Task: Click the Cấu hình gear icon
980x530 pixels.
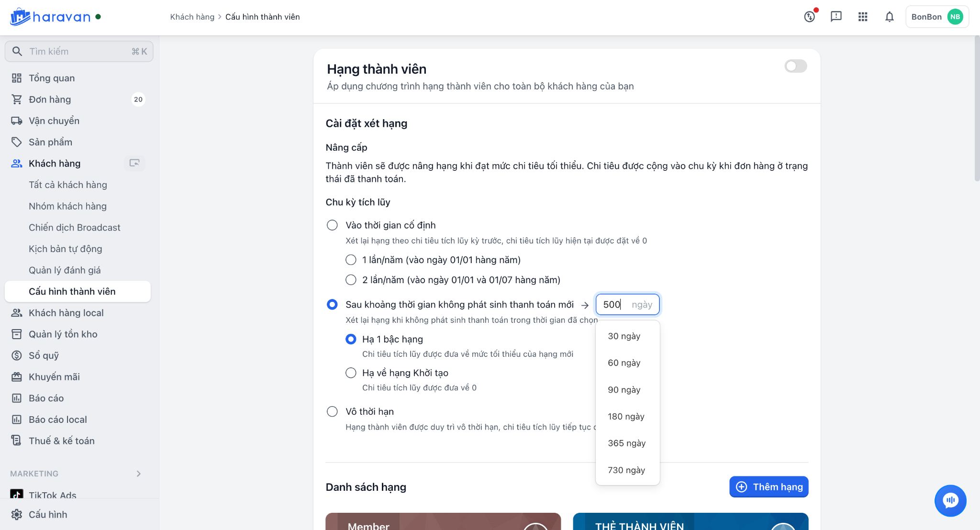Action: point(17,515)
